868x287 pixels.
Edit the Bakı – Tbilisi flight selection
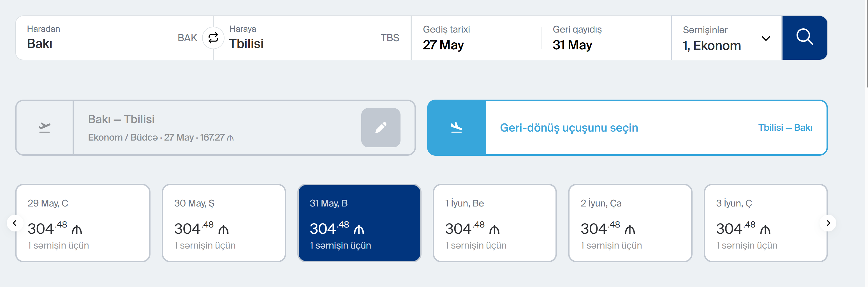(x=380, y=127)
